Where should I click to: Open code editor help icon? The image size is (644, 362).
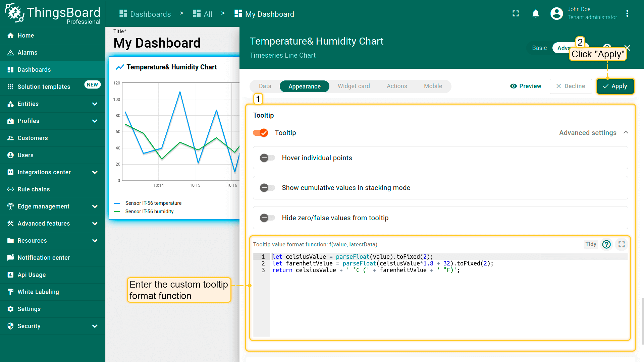tap(606, 244)
